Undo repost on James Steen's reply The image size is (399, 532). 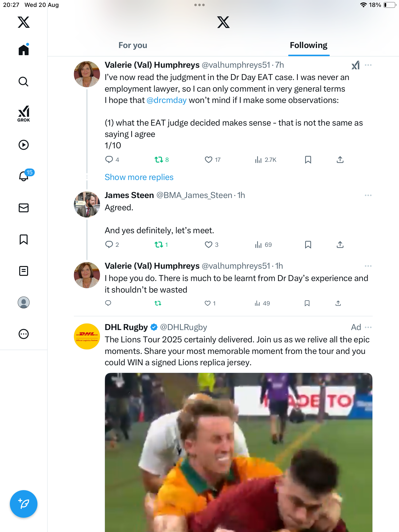pyautogui.click(x=159, y=245)
